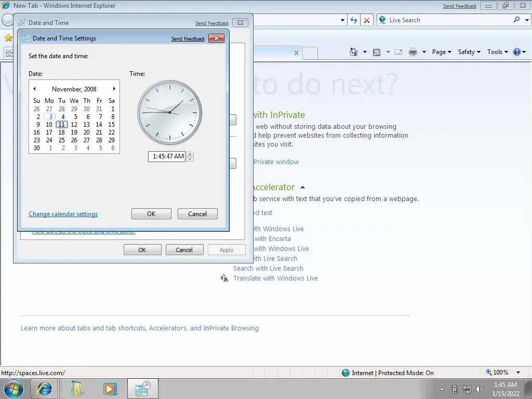Go to previous month in calendar
This screenshot has width=532, height=399.
(34, 89)
